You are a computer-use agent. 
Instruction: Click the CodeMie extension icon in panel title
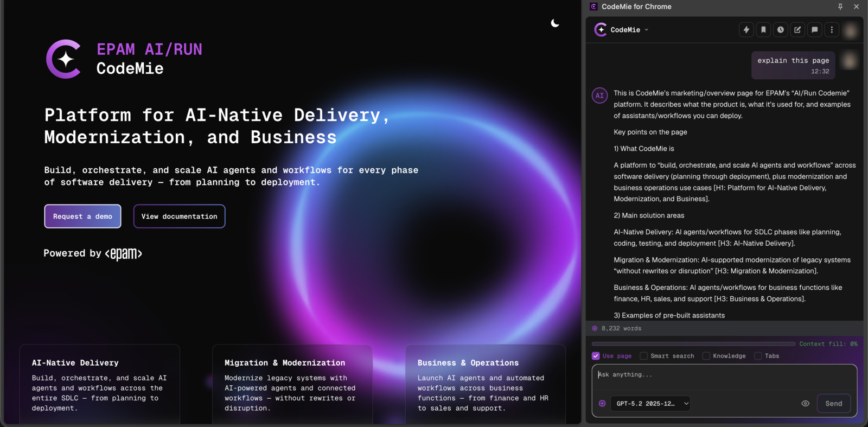point(593,7)
